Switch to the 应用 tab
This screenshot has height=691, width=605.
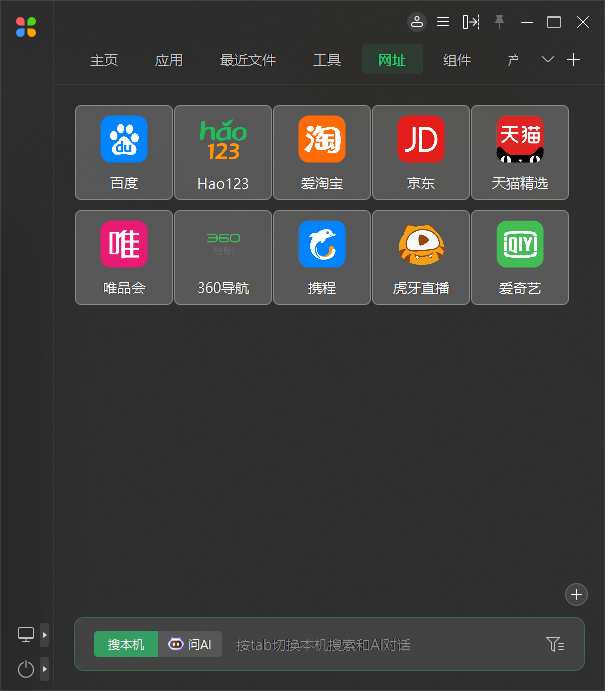169,60
